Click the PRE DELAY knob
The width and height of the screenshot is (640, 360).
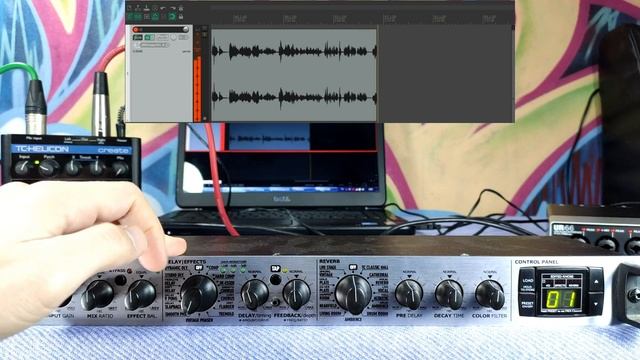pyautogui.click(x=409, y=294)
